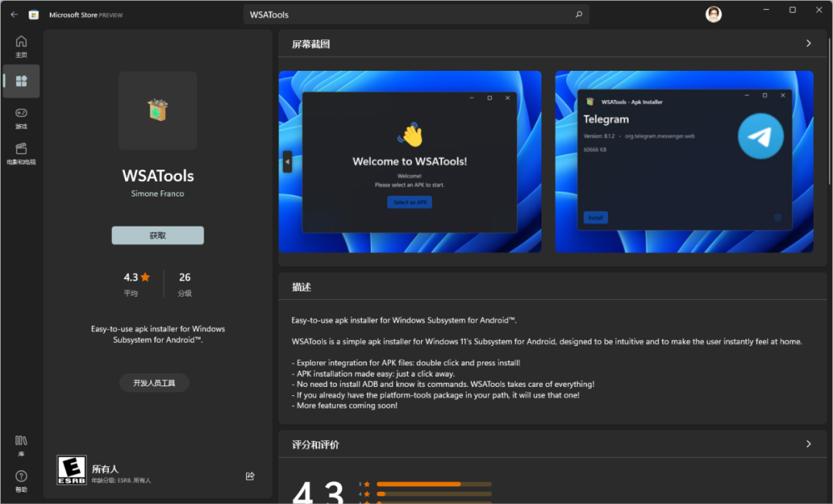833x504 pixels.
Task: Open Movies & TV section in sidebar
Action: tap(21, 153)
